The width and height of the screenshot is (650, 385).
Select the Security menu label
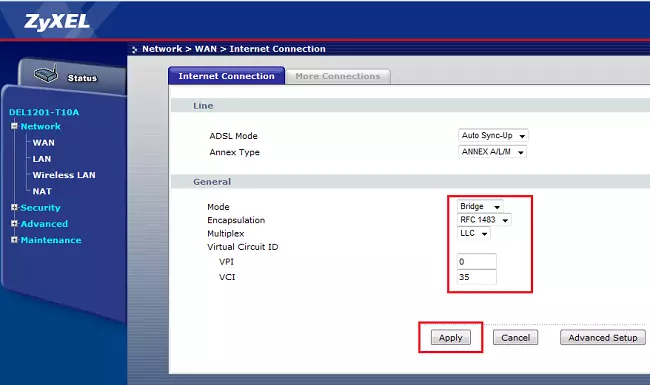pyautogui.click(x=41, y=207)
